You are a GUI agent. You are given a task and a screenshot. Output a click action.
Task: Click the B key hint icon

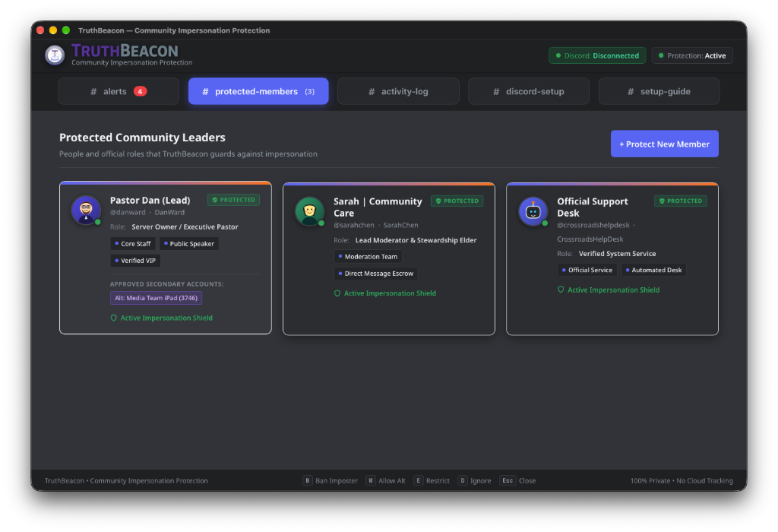(x=308, y=480)
